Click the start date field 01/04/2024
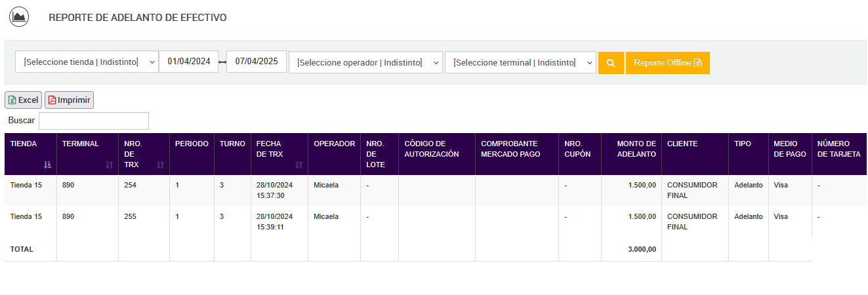868x295 pixels. tap(189, 62)
